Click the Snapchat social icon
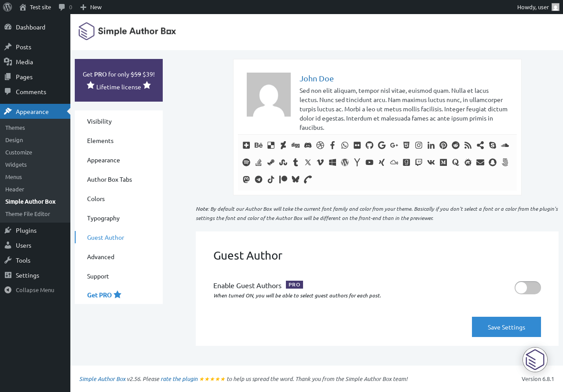Screen dimensions: 563x392 493,162
